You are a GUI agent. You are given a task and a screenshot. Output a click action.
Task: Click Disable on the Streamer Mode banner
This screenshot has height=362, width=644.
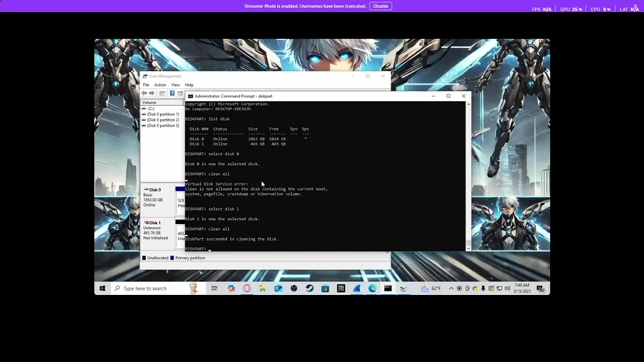(380, 6)
